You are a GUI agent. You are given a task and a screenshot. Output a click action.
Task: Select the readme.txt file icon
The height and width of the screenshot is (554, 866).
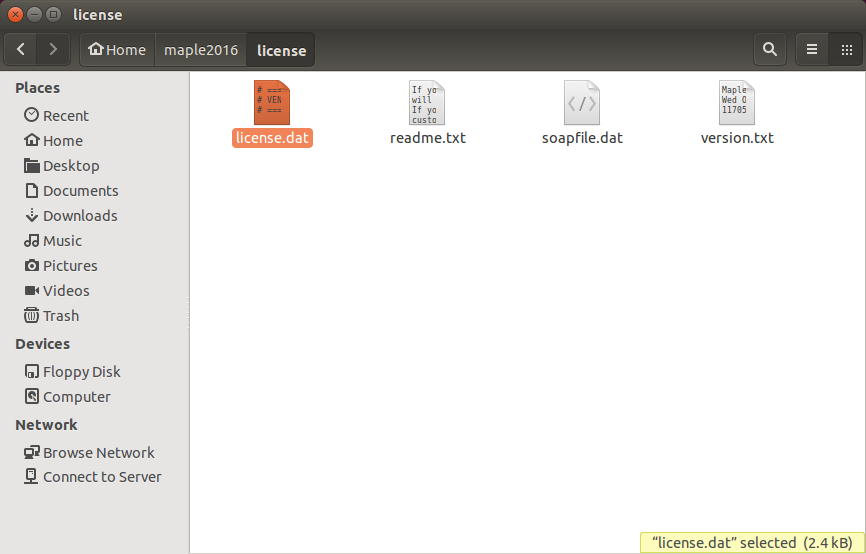click(427, 103)
